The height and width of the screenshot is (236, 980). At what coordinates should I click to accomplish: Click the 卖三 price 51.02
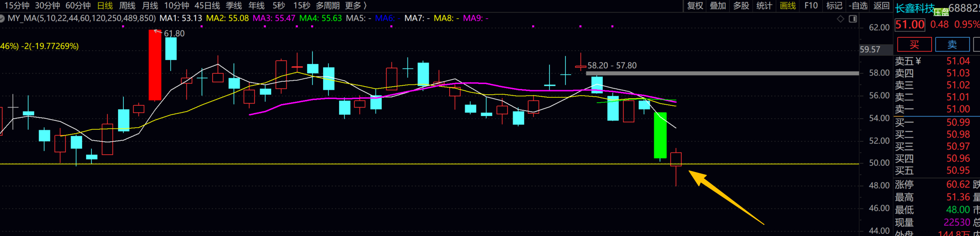tap(958, 85)
